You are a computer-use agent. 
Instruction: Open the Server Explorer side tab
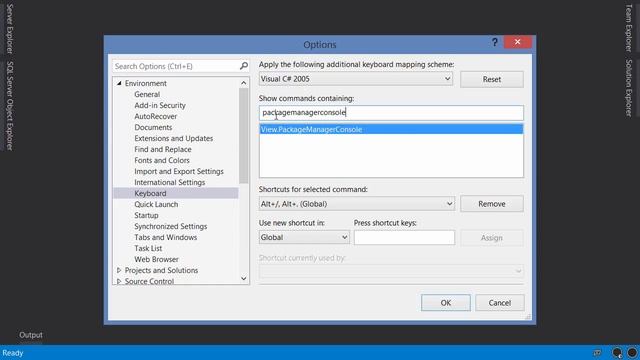tap(9, 29)
